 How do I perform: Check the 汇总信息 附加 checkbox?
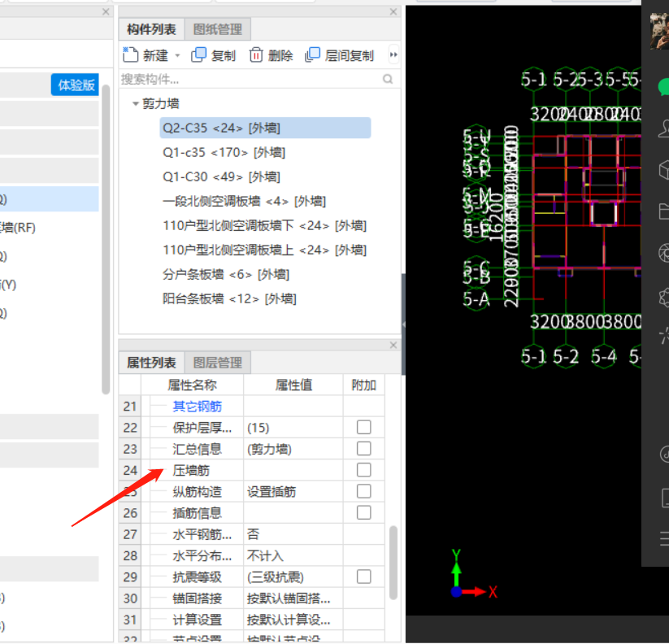pos(363,449)
